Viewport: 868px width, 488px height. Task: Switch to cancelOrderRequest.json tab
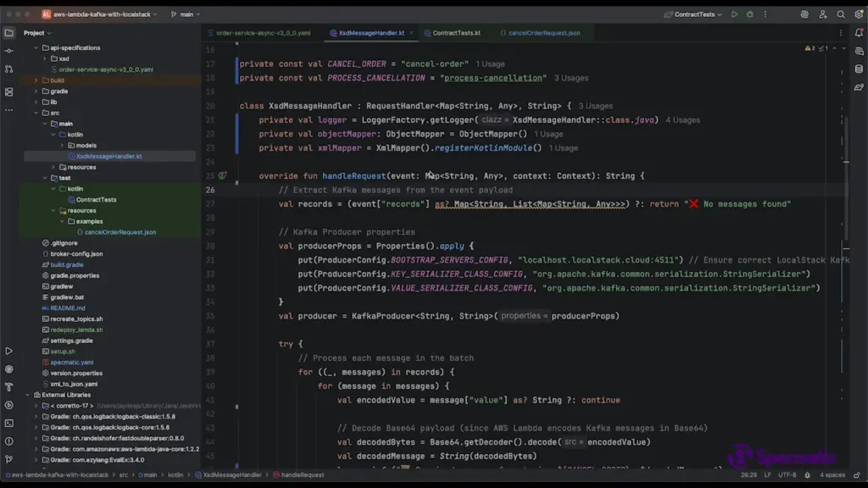[543, 33]
